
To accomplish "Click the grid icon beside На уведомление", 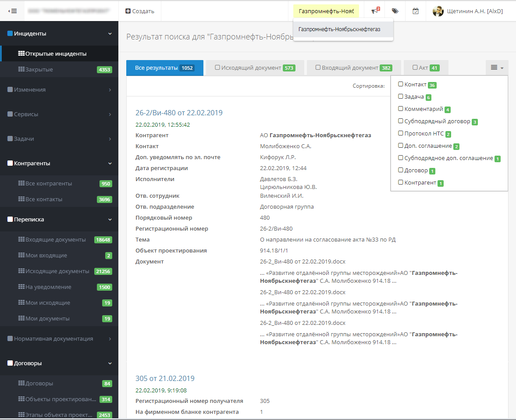I will click(x=21, y=287).
